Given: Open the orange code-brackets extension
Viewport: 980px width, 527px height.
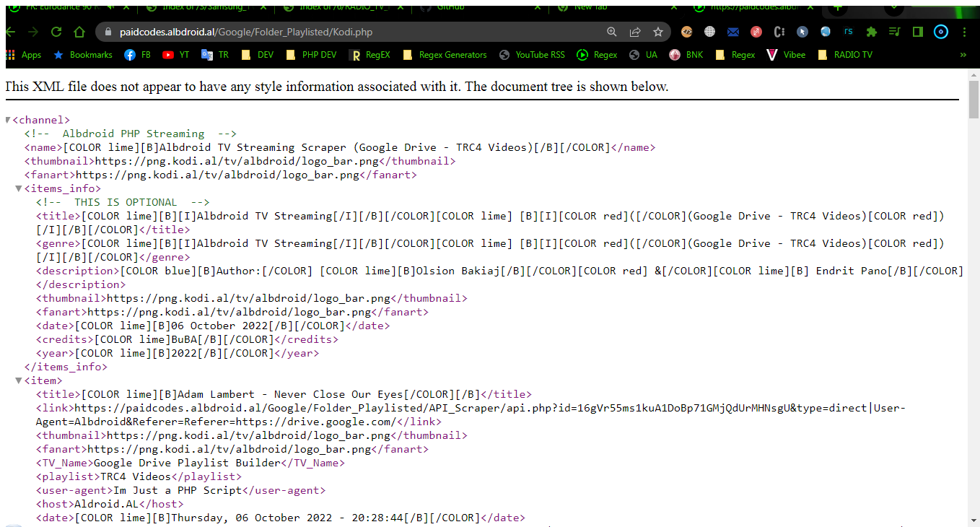Looking at the screenshot, I should [687, 32].
